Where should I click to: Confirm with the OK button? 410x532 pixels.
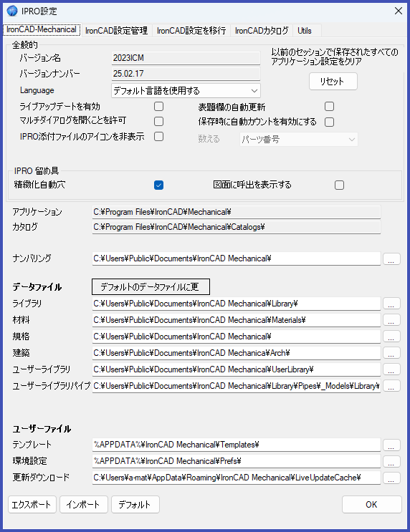[371, 505]
